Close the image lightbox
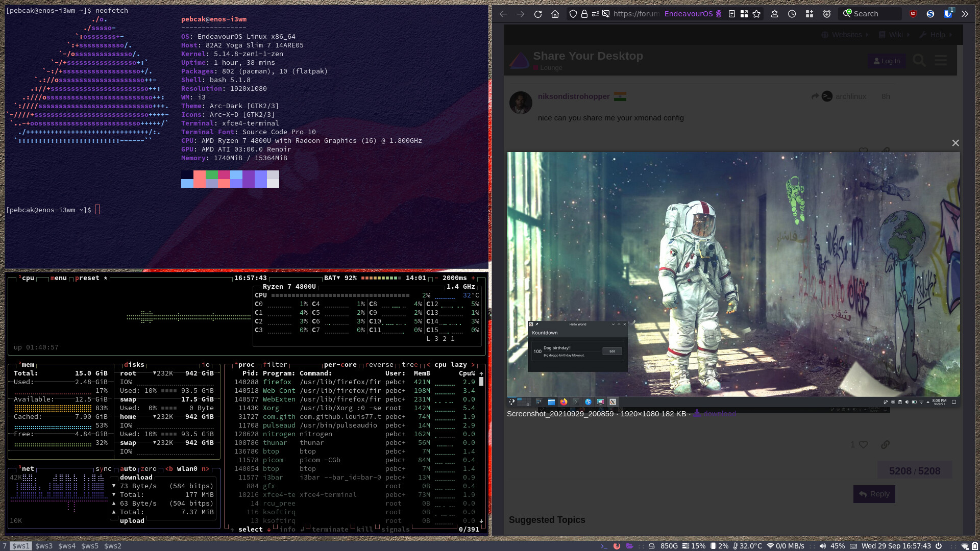This screenshot has width=980, height=551. [x=955, y=143]
